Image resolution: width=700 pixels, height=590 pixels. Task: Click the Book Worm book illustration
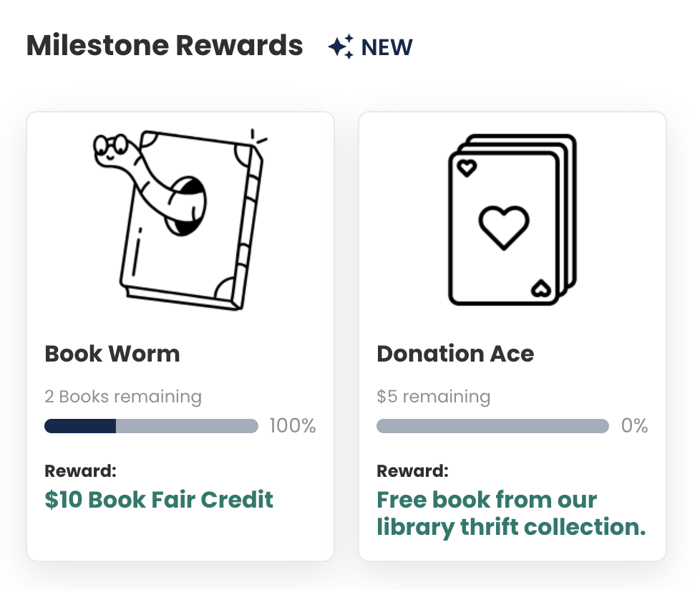(180, 219)
